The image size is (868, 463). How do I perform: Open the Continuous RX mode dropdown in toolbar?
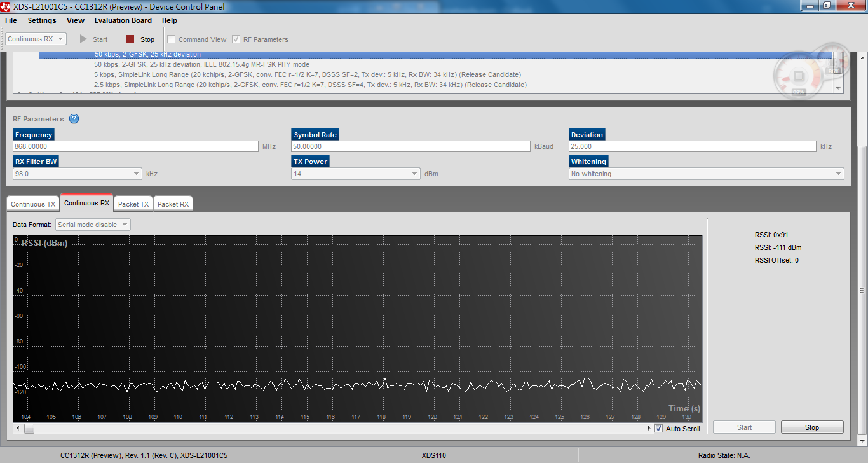36,39
